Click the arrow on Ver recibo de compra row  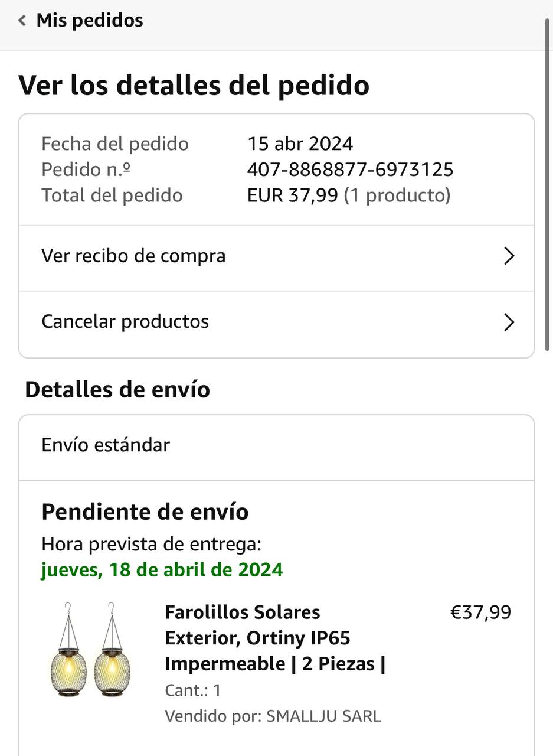(x=509, y=256)
